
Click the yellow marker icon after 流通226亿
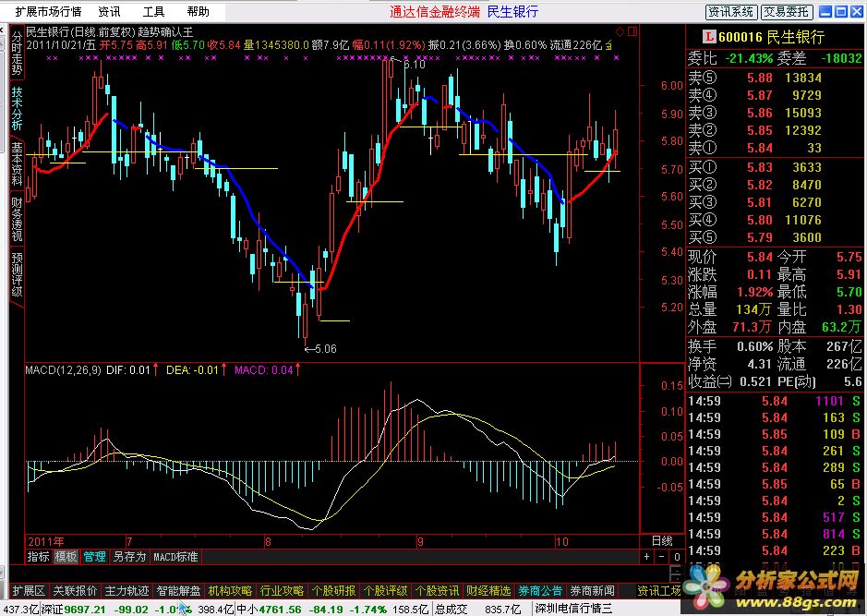point(608,45)
